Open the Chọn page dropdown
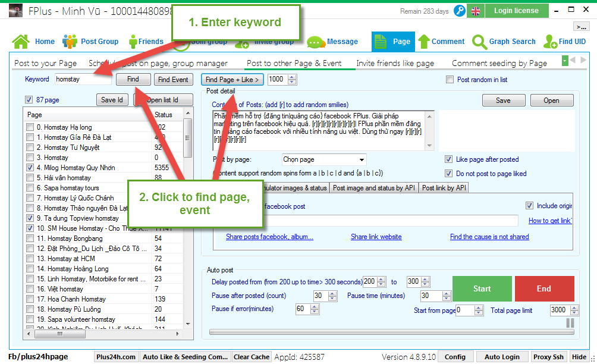597x364 pixels. pyautogui.click(x=325, y=159)
